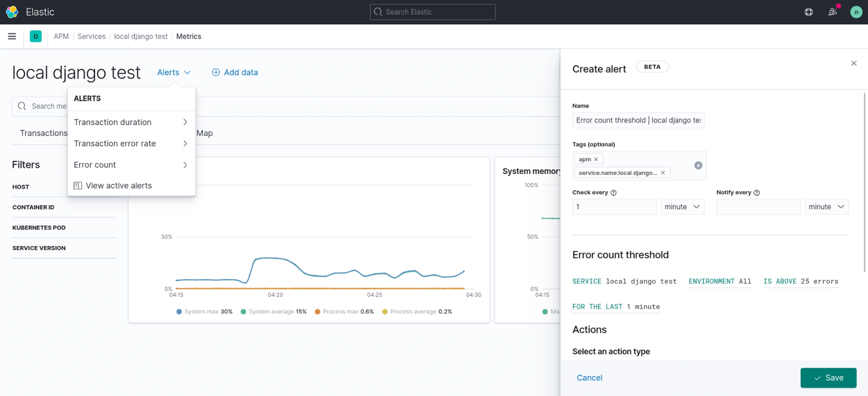Toggle System average legend series

pos(271,311)
